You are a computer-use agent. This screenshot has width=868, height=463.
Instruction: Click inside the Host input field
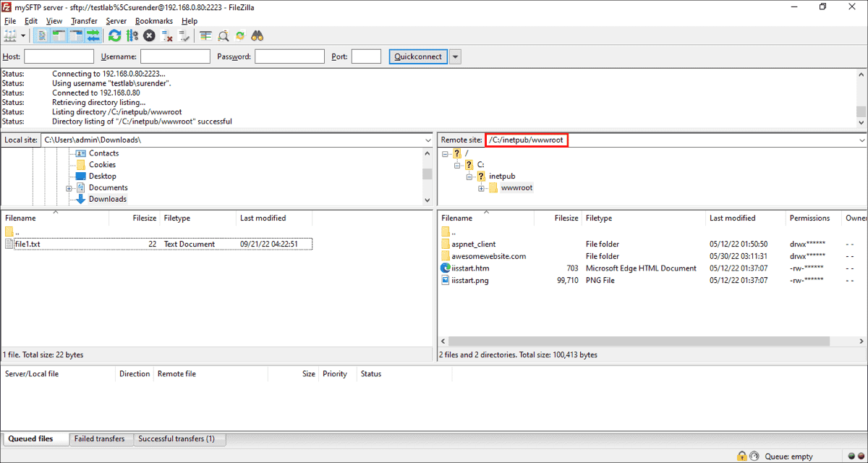pyautogui.click(x=59, y=56)
